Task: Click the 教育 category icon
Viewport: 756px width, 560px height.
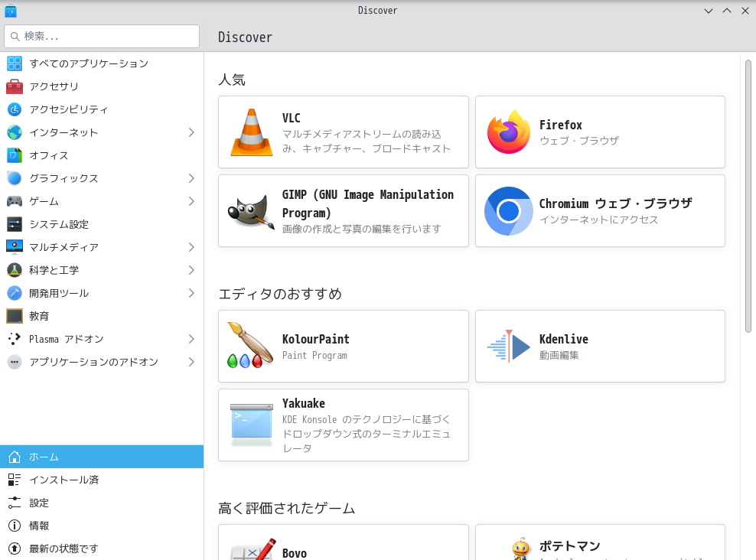Action: pyautogui.click(x=14, y=316)
